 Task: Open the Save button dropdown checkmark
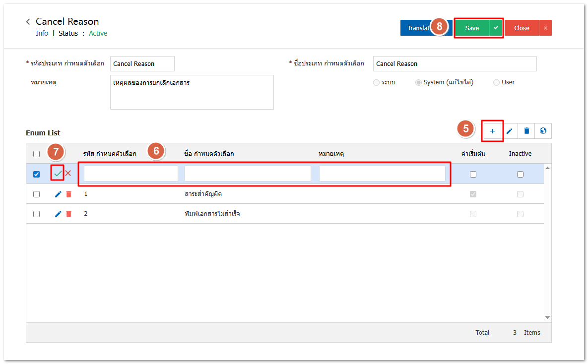pos(496,28)
